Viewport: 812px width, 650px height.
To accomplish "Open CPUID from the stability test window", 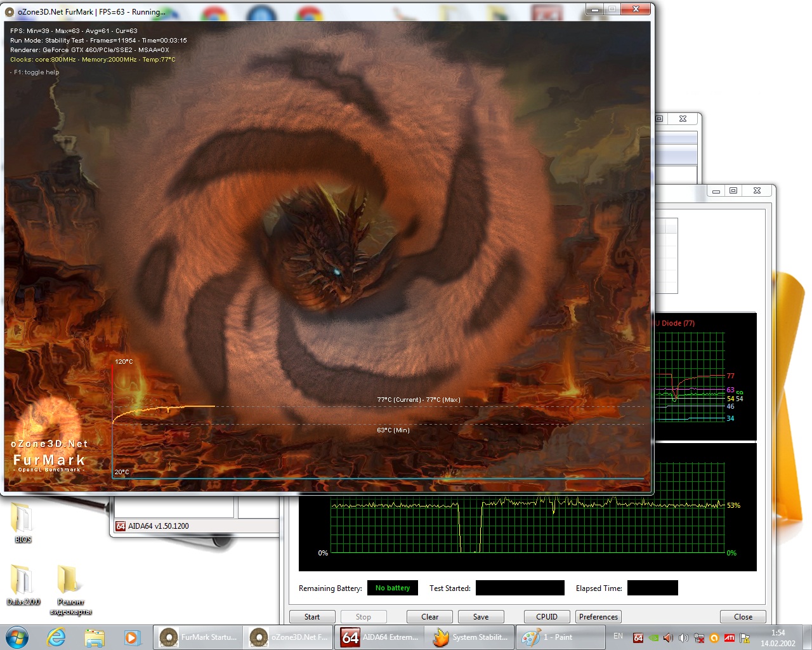I will (x=547, y=617).
